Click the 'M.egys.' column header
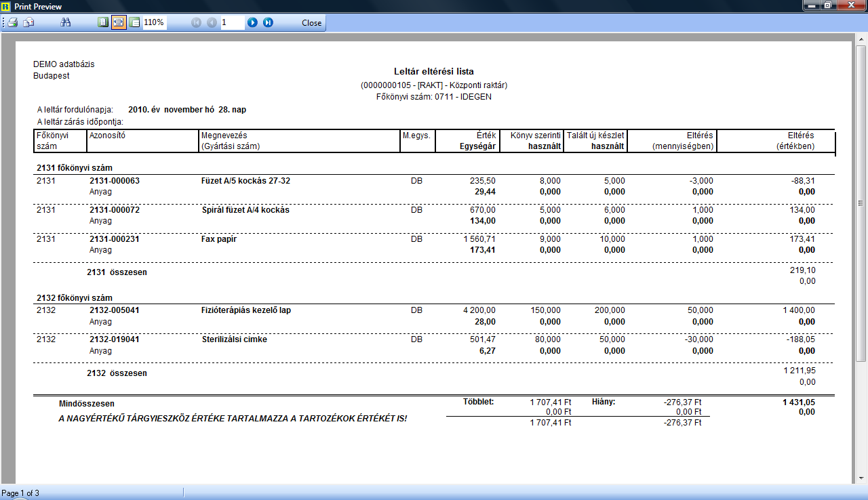 (416, 136)
